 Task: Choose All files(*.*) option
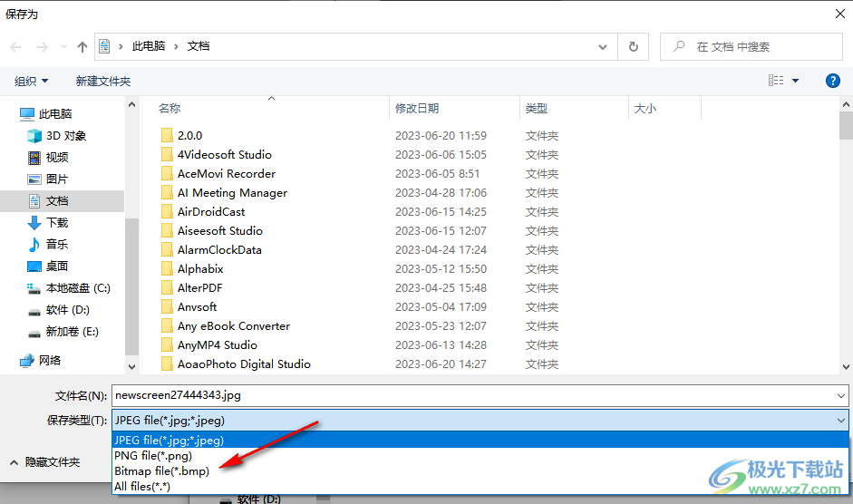480,486
